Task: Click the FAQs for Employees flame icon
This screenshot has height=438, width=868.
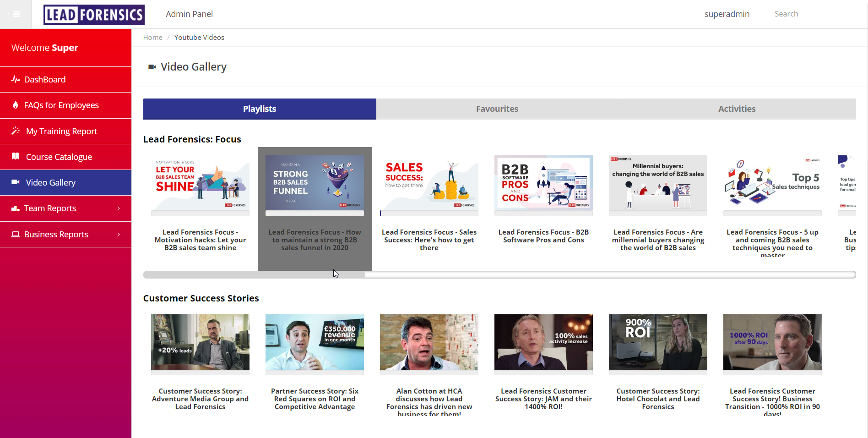Action: point(16,105)
